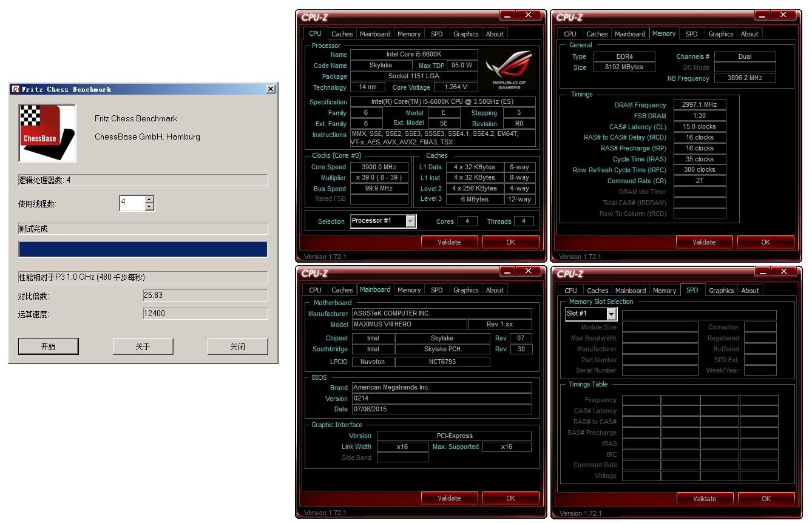
Task: Switch to the SPD tab in the Mainboard window
Action: [x=436, y=289]
